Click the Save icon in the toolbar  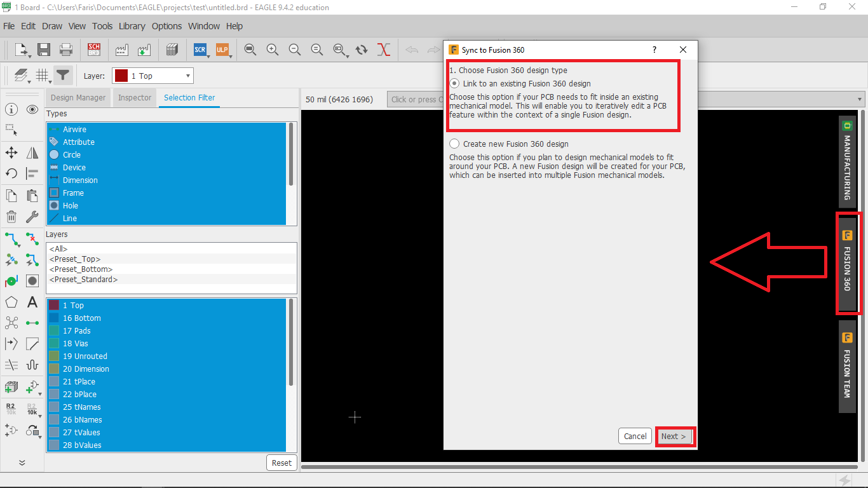click(44, 50)
